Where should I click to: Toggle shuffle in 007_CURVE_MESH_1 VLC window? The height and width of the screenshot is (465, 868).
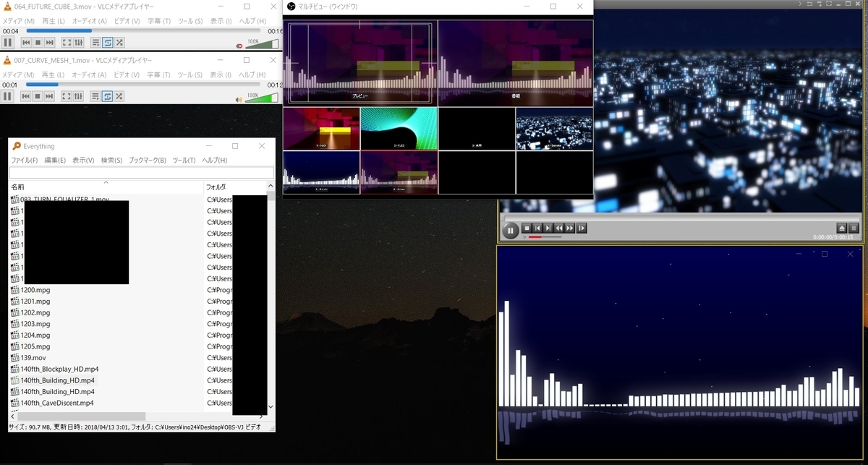pos(119,96)
